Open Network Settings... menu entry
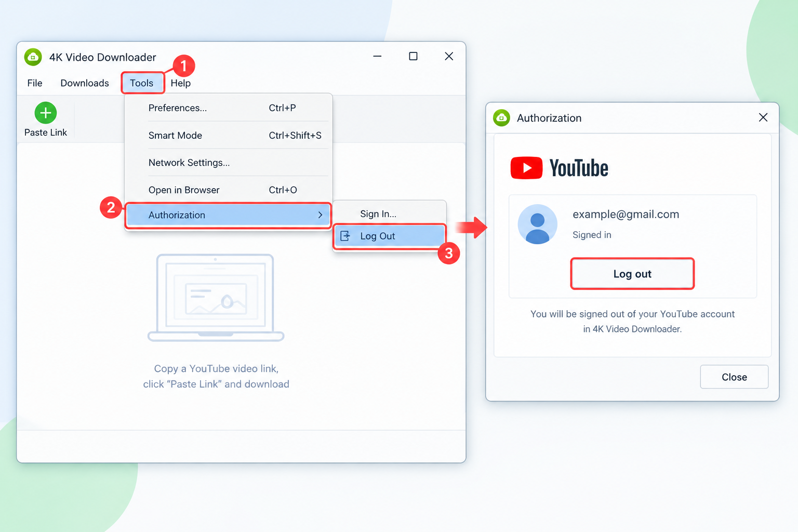Image resolution: width=798 pixels, height=532 pixels. point(228,163)
